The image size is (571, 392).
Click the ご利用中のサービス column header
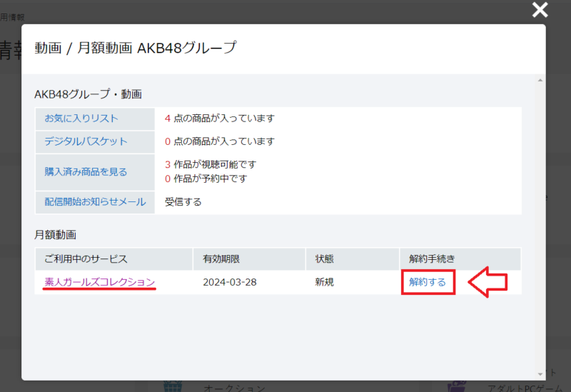click(x=113, y=259)
